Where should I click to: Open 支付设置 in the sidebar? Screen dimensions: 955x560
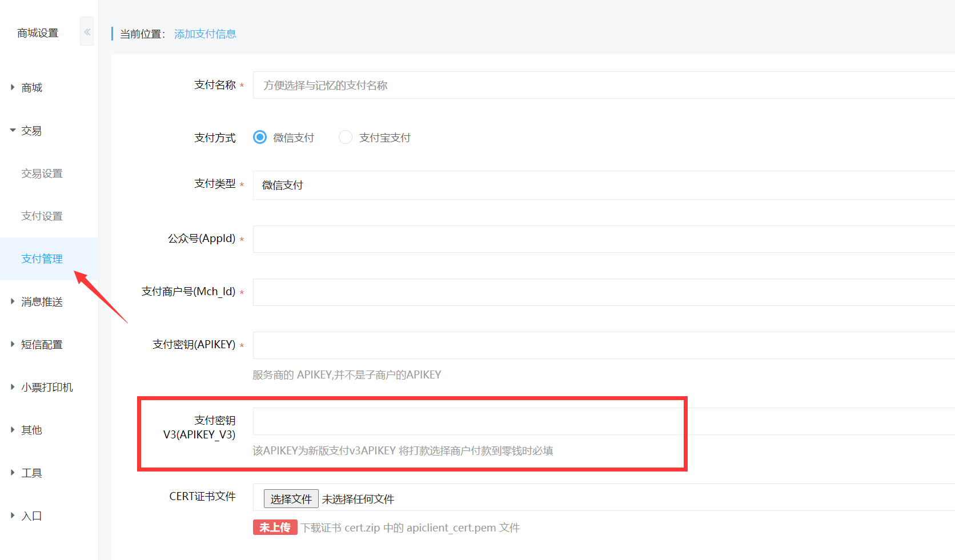(x=42, y=216)
